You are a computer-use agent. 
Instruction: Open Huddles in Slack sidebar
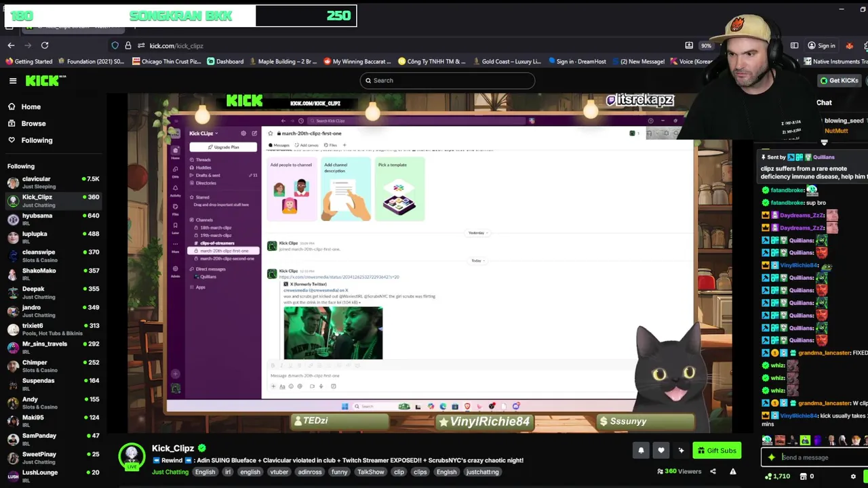tap(203, 167)
